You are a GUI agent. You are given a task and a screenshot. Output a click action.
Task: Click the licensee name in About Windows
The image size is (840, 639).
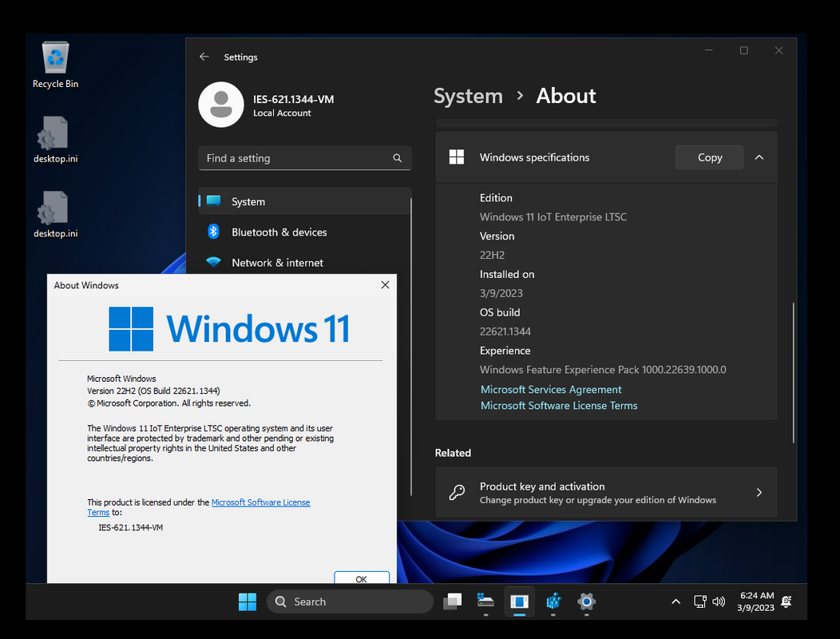131,527
